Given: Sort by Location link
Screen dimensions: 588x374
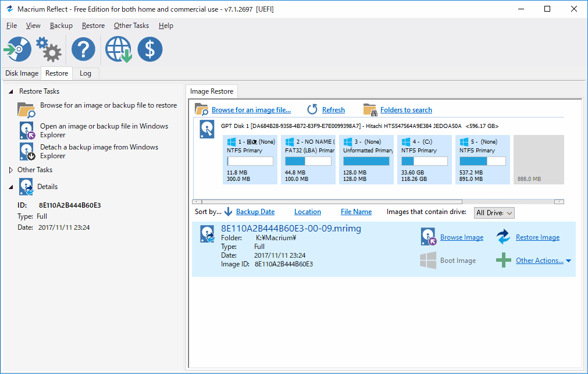Looking at the screenshot, I should [308, 212].
